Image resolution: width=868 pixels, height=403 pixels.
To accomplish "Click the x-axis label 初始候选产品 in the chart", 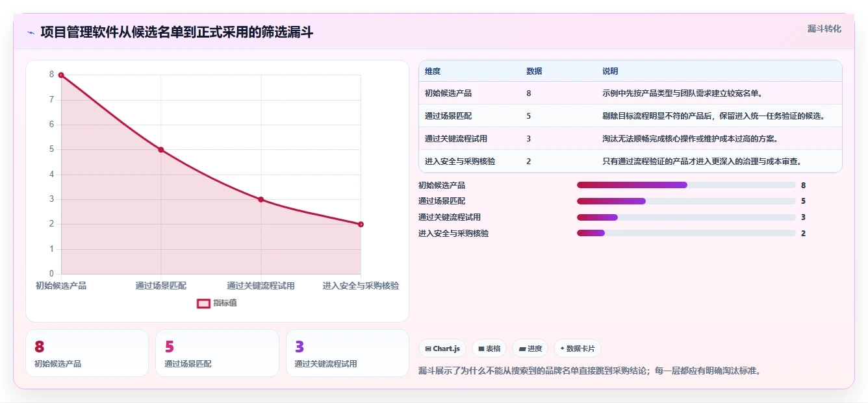I will click(61, 286).
